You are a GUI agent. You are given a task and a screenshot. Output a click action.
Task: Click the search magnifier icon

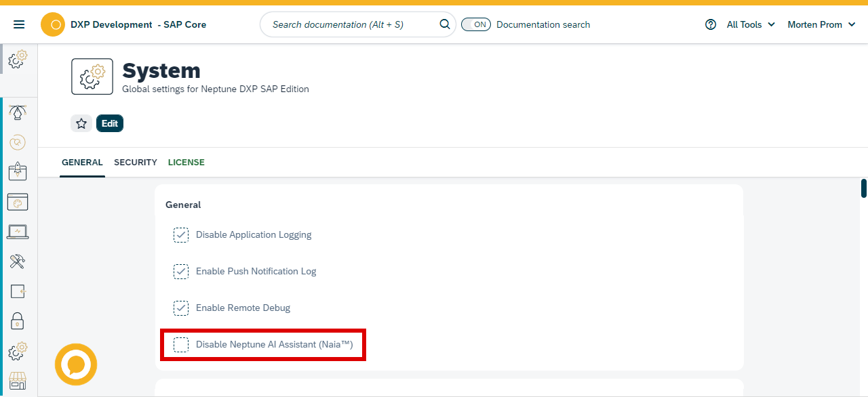click(x=445, y=24)
